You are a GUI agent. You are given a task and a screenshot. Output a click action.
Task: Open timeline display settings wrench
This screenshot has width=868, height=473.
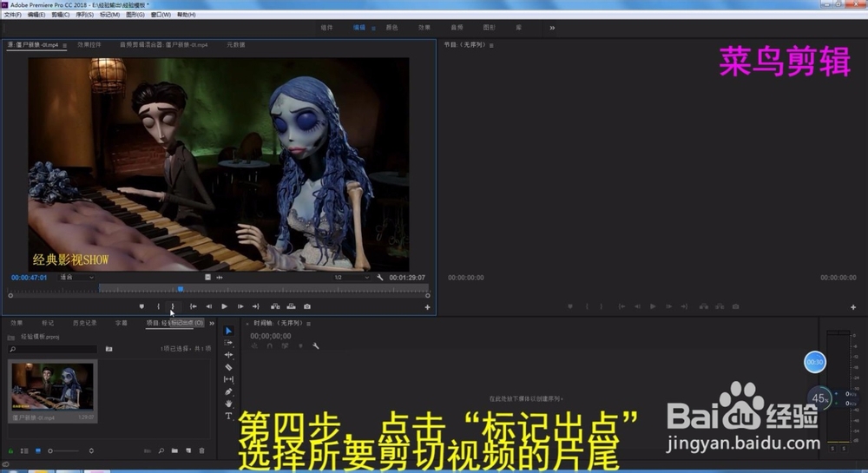click(x=316, y=345)
